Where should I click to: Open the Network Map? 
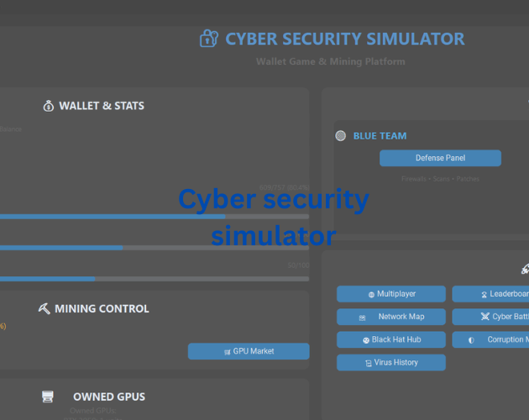[391, 317]
